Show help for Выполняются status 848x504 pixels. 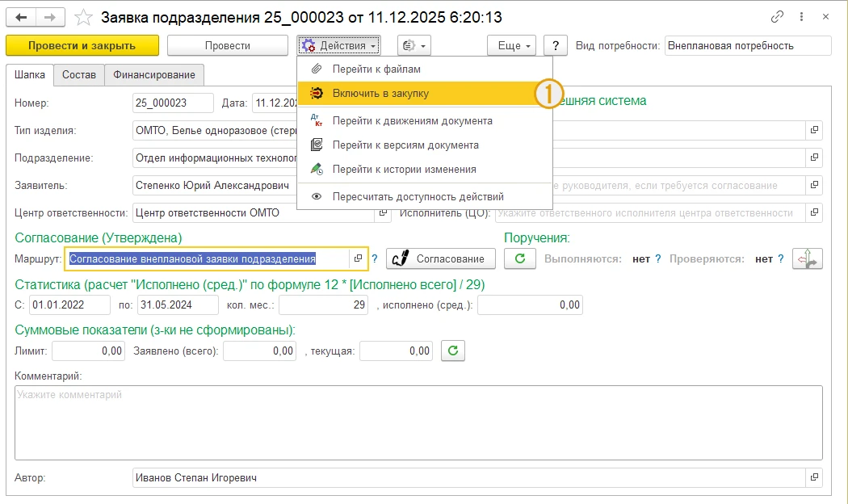click(657, 259)
